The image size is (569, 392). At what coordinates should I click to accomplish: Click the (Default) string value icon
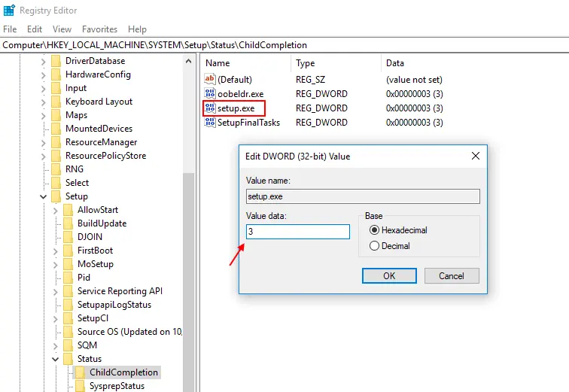point(210,79)
